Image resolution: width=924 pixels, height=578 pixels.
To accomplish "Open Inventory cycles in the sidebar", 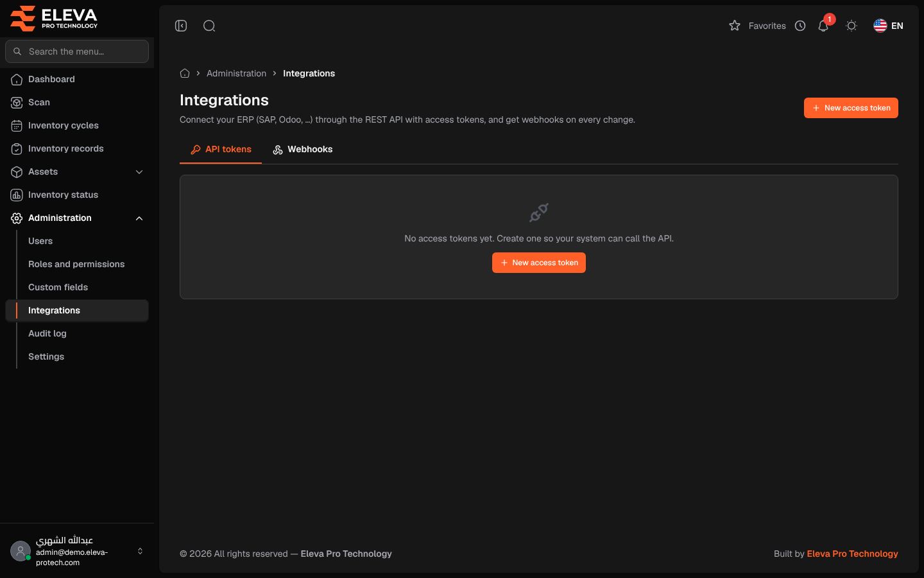I will [x=77, y=125].
